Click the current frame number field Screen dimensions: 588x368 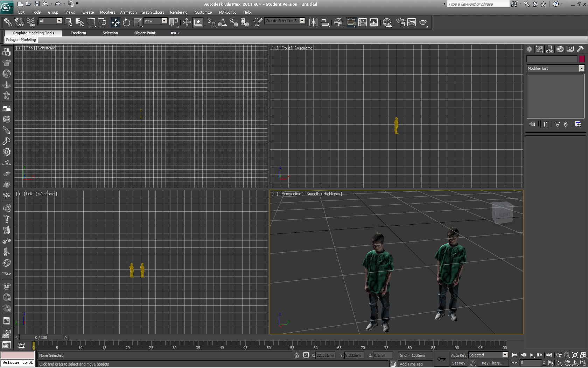[530, 363]
